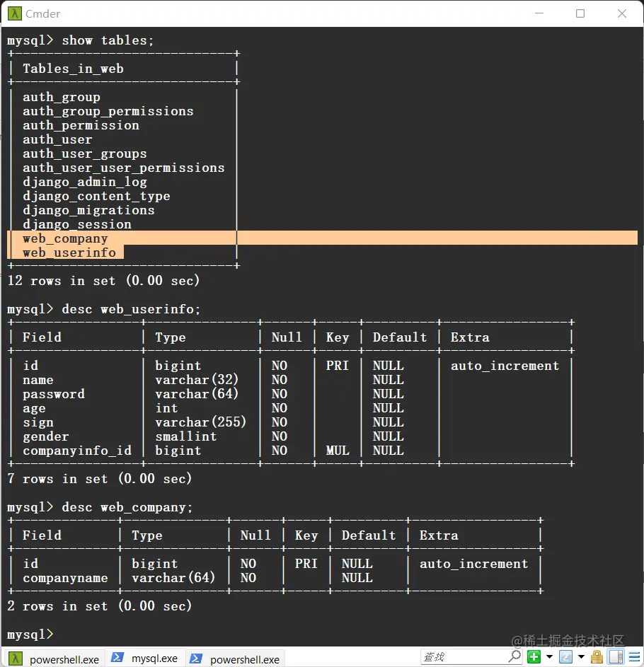Click the varchar(255) type value
Viewport: 644px width, 667px height.
point(200,422)
